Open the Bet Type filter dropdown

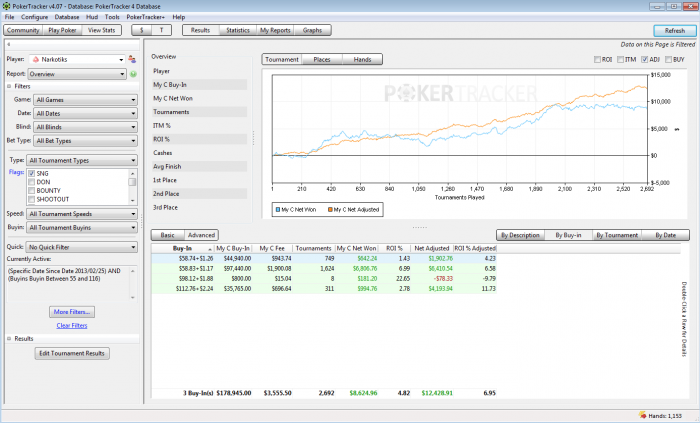[x=85, y=141]
